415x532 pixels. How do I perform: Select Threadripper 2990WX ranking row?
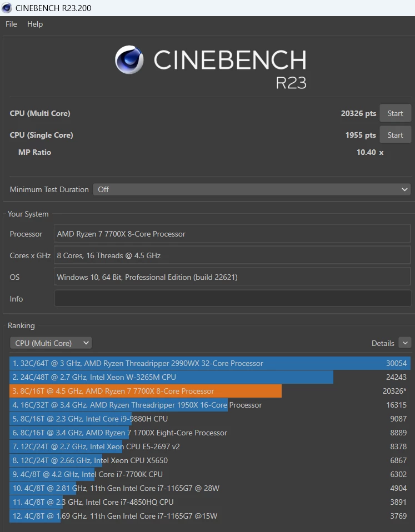[210, 363]
